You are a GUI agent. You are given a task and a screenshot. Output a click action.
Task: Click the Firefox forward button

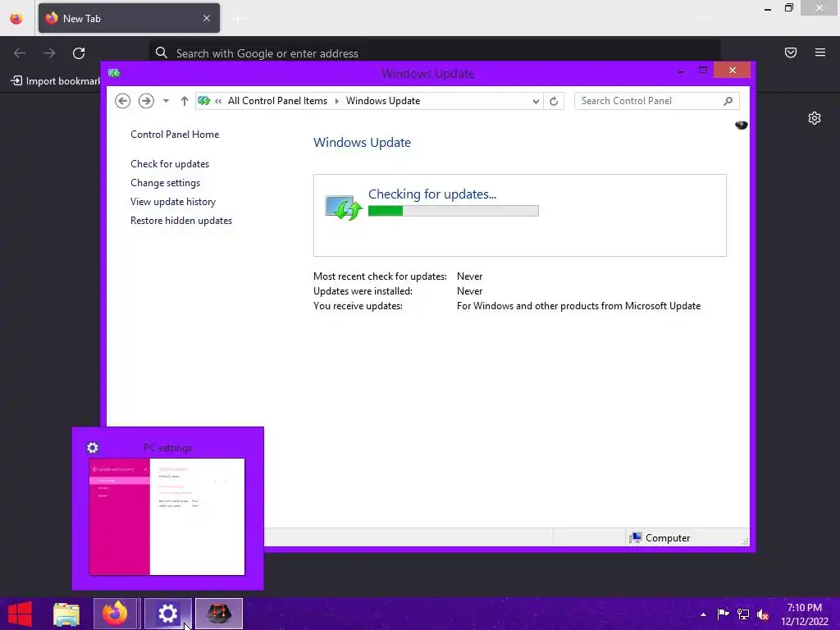[49, 53]
